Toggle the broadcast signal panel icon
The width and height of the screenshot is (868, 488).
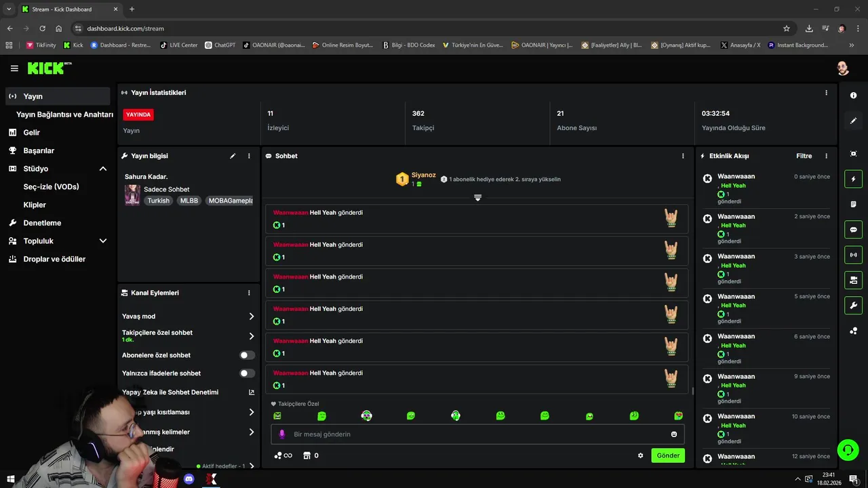point(853,255)
